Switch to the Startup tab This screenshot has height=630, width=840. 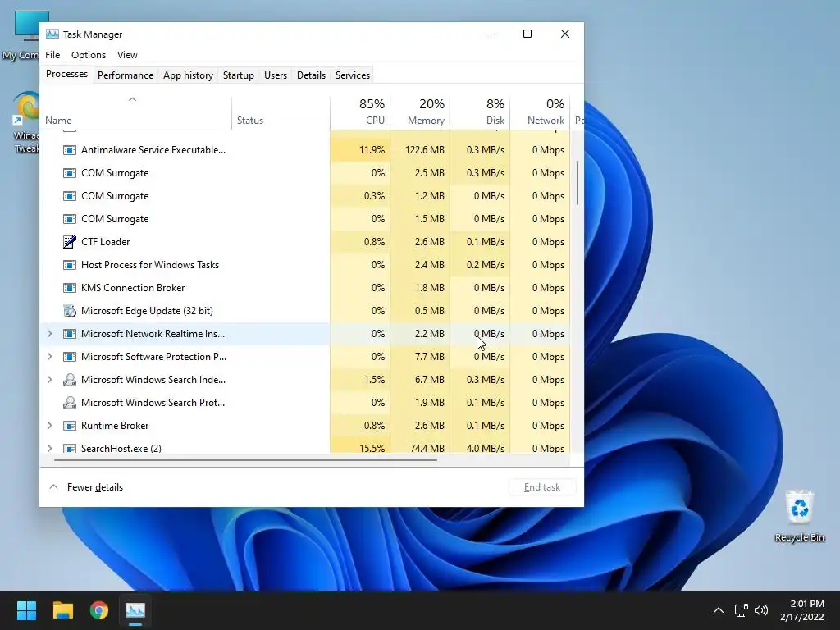coord(239,75)
